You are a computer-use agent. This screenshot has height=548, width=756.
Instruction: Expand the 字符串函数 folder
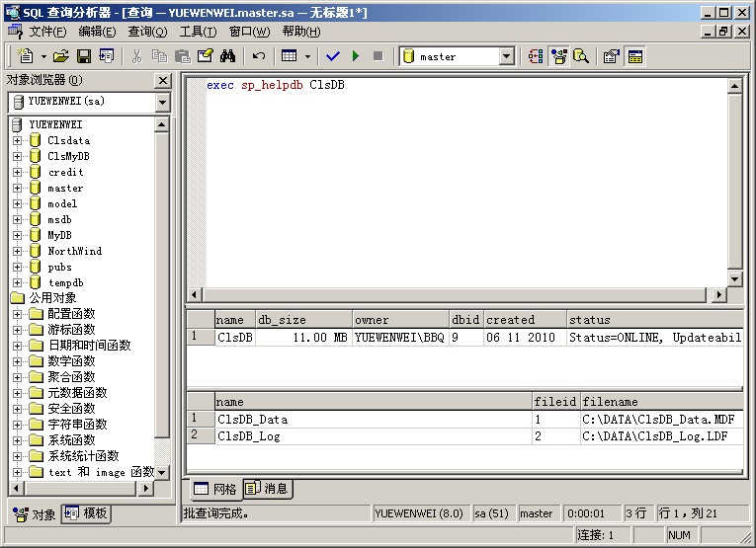(18, 425)
